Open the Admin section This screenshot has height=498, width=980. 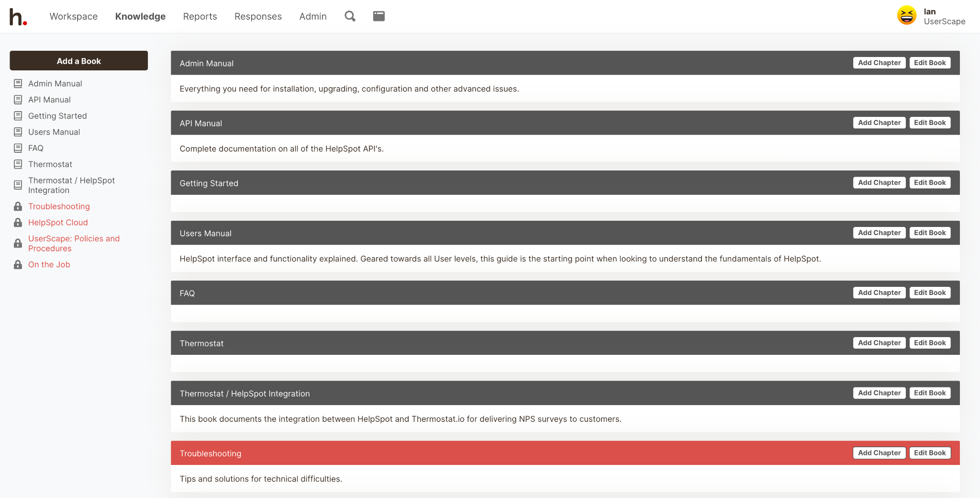click(x=313, y=16)
